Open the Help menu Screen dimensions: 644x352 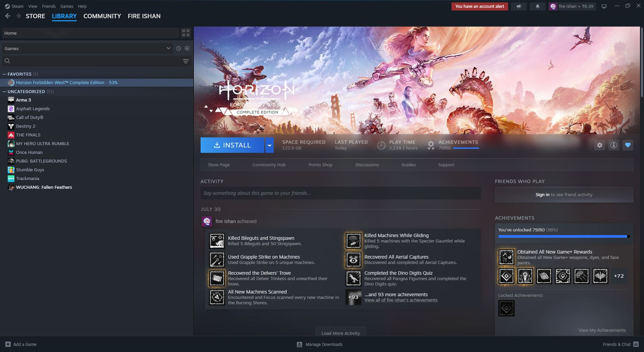pyautogui.click(x=82, y=7)
